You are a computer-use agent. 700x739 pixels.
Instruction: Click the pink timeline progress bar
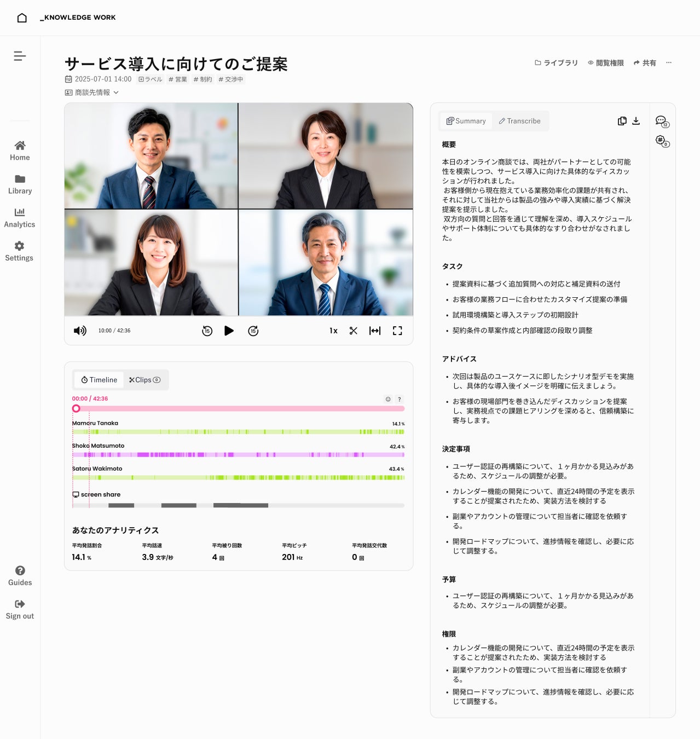[x=239, y=408]
